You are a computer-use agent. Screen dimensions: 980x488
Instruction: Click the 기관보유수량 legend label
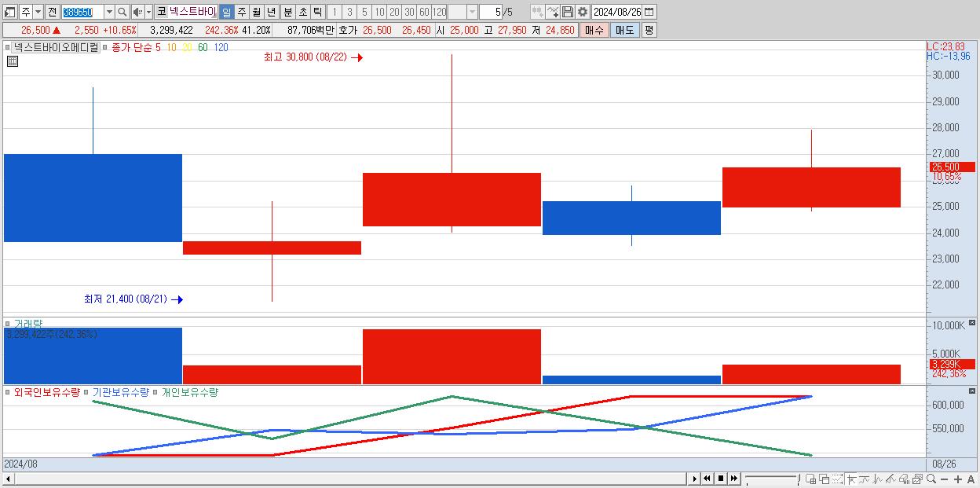coord(121,392)
